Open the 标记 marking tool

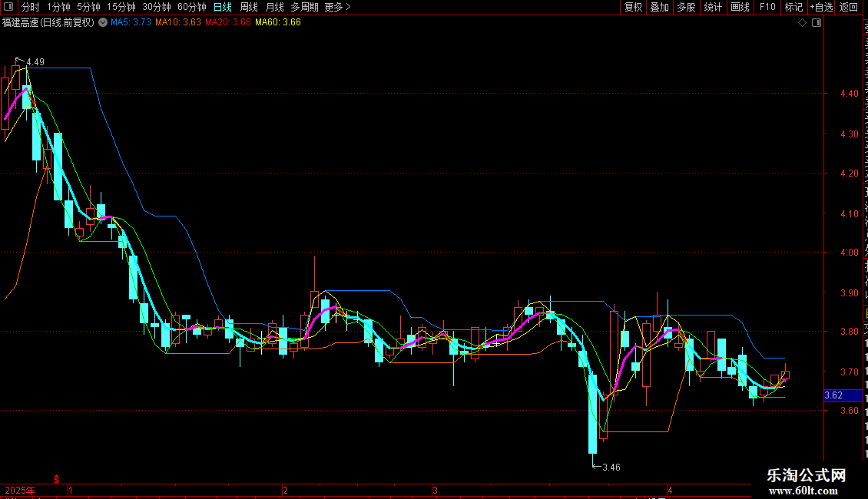(x=793, y=7)
